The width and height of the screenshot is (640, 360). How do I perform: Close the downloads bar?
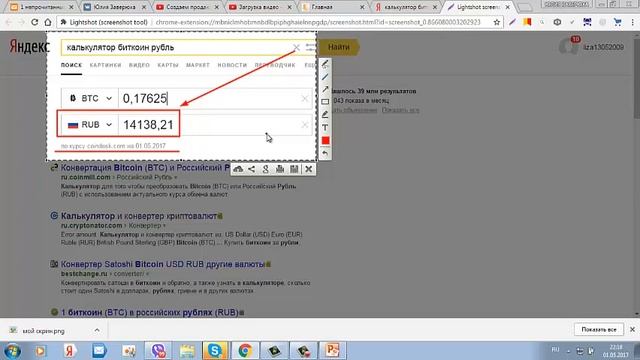click(632, 329)
